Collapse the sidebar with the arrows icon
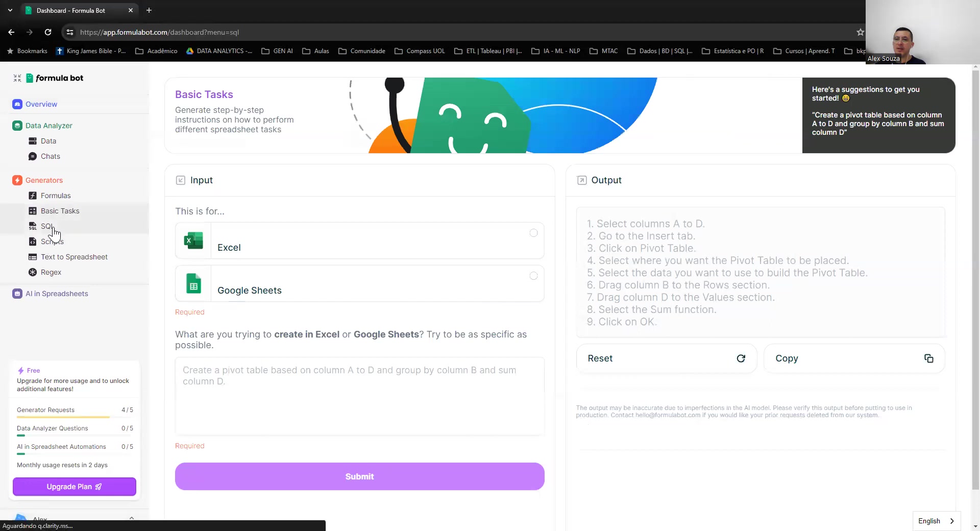The width and height of the screenshot is (980, 531). pos(17,78)
